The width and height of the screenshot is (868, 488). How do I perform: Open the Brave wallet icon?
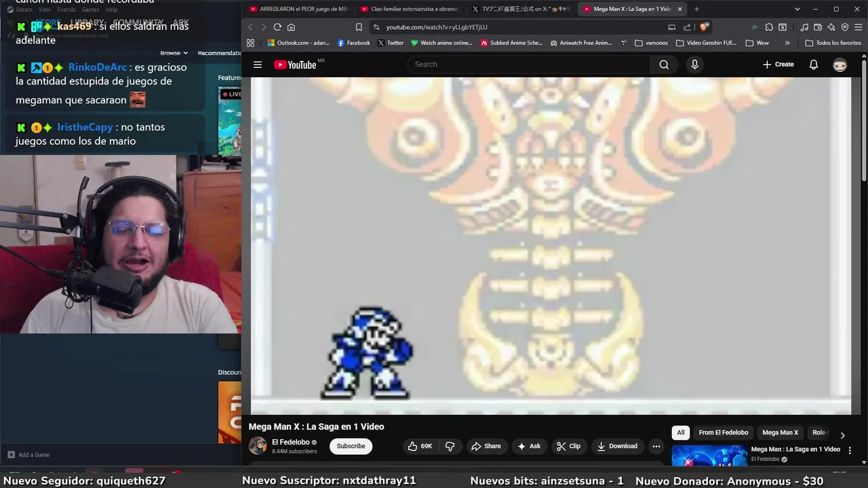click(x=818, y=27)
